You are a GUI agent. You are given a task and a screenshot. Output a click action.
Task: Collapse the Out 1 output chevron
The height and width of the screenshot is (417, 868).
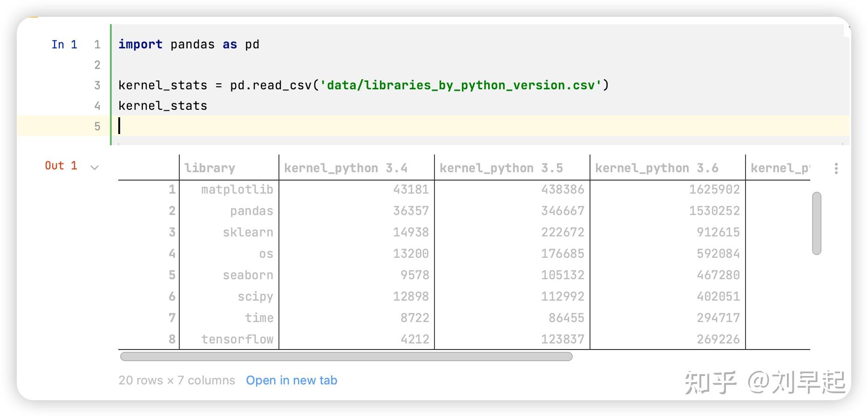pyautogui.click(x=95, y=168)
